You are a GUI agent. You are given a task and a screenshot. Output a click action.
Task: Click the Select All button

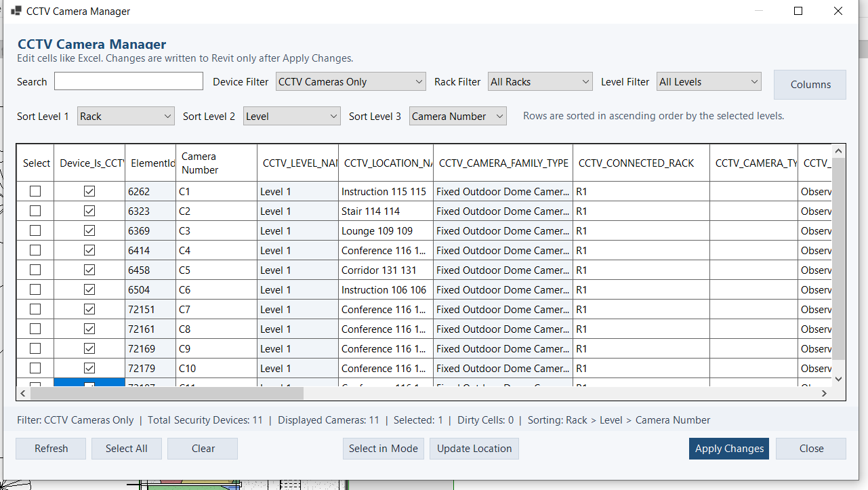[127, 449]
